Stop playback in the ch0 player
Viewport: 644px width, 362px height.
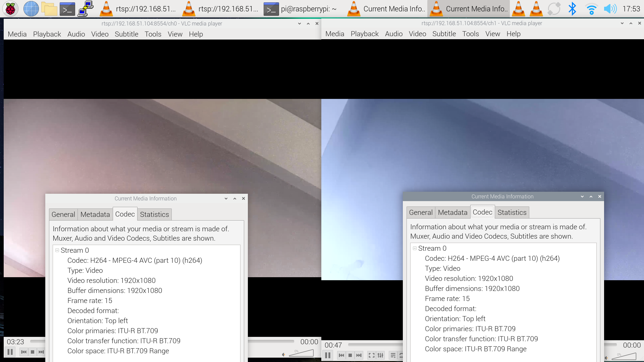click(33, 352)
